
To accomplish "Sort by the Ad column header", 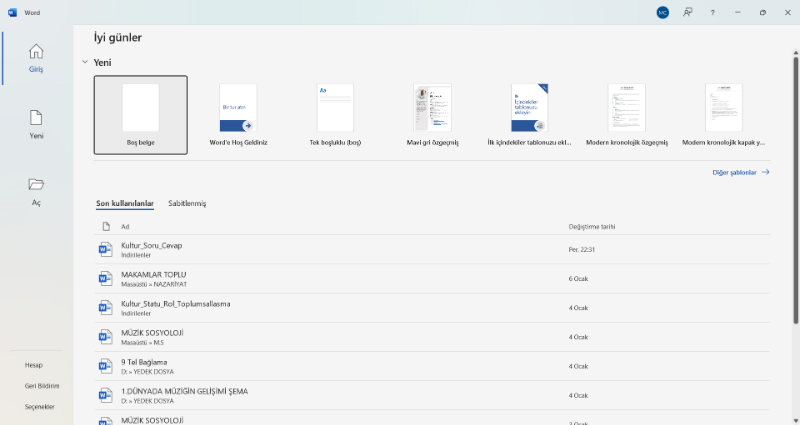I will tap(125, 227).
